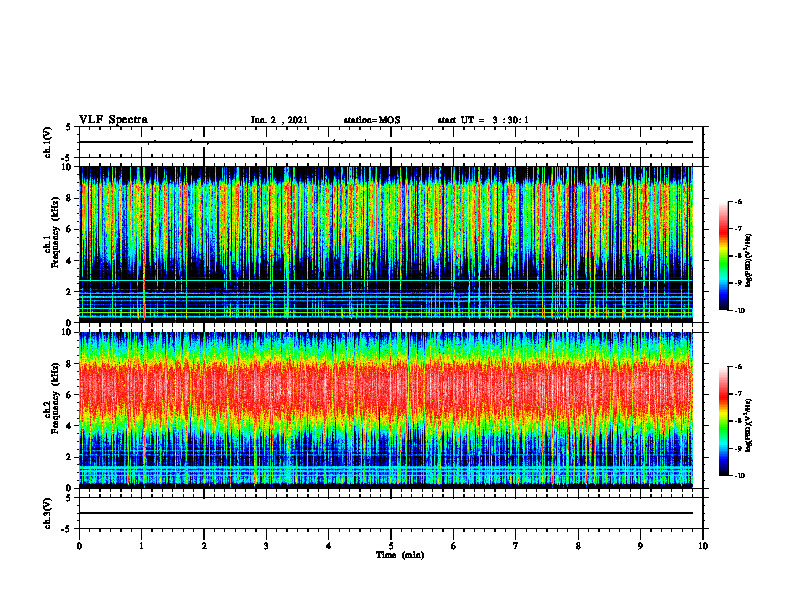
Task: Click the '4' kHz tick on ch.1 frequency axis
Action: point(70,260)
